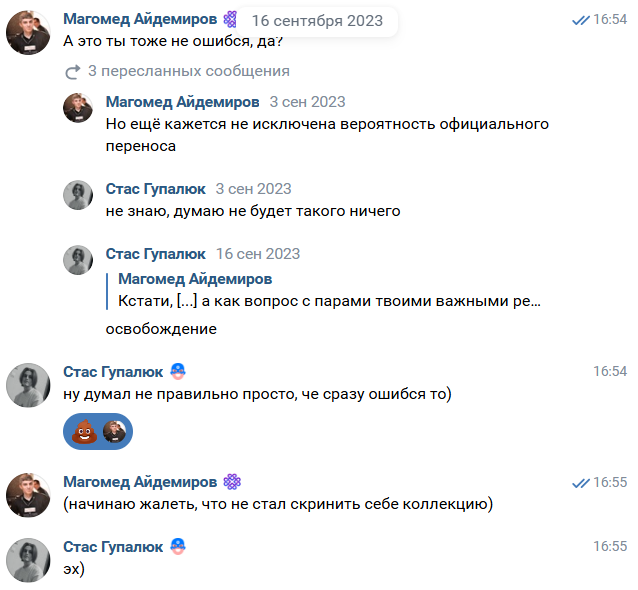638x590 pixels.
Task: Click the blue helmet status icon at 16:54
Action: pos(178,371)
